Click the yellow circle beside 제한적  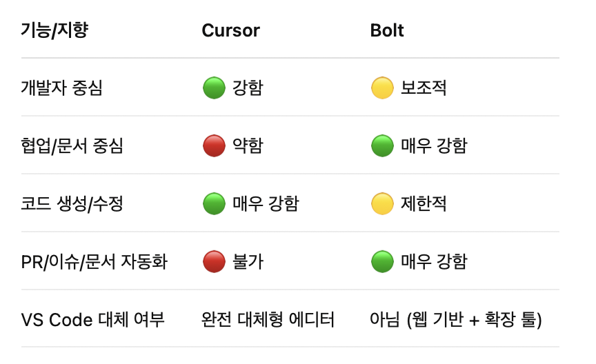[x=382, y=203]
